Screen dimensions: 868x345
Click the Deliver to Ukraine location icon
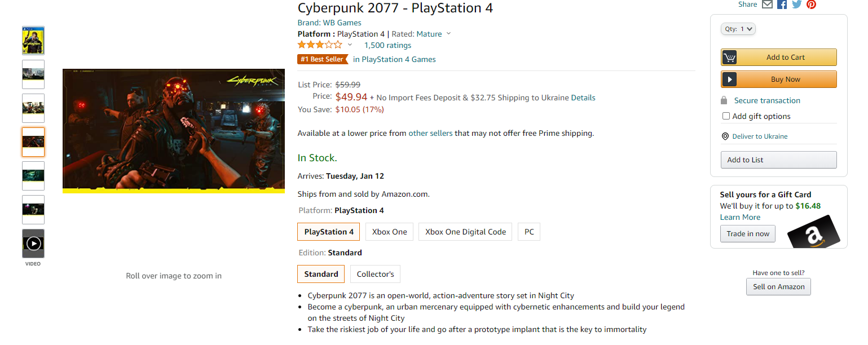725,136
